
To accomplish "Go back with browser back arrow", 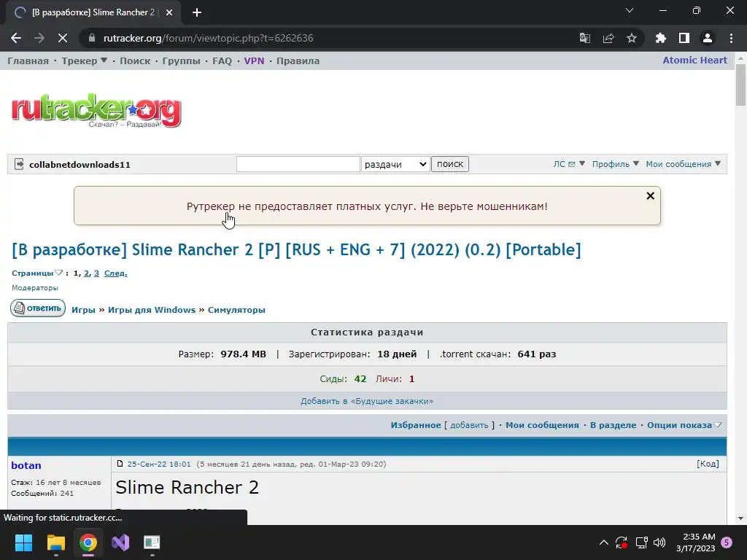I will [x=16, y=38].
